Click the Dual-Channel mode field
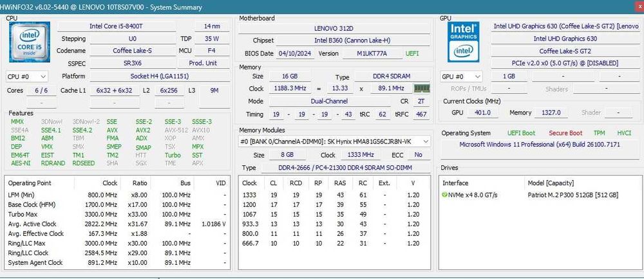This screenshot has width=644, height=279. pos(329,101)
